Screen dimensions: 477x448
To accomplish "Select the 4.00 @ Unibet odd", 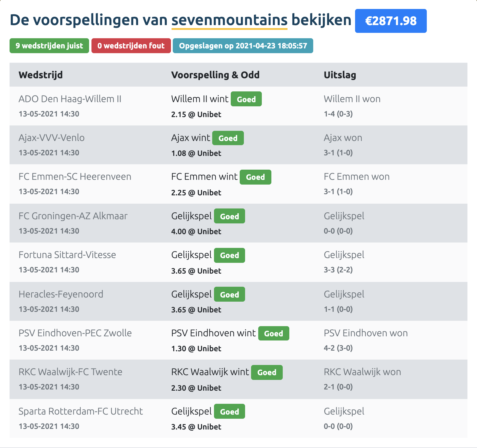I will pyautogui.click(x=196, y=231).
